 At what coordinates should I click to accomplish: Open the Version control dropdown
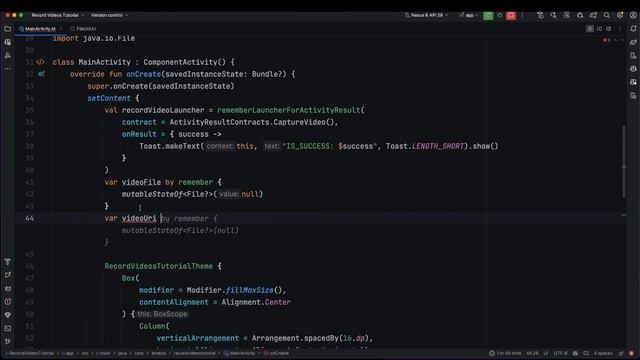109,15
